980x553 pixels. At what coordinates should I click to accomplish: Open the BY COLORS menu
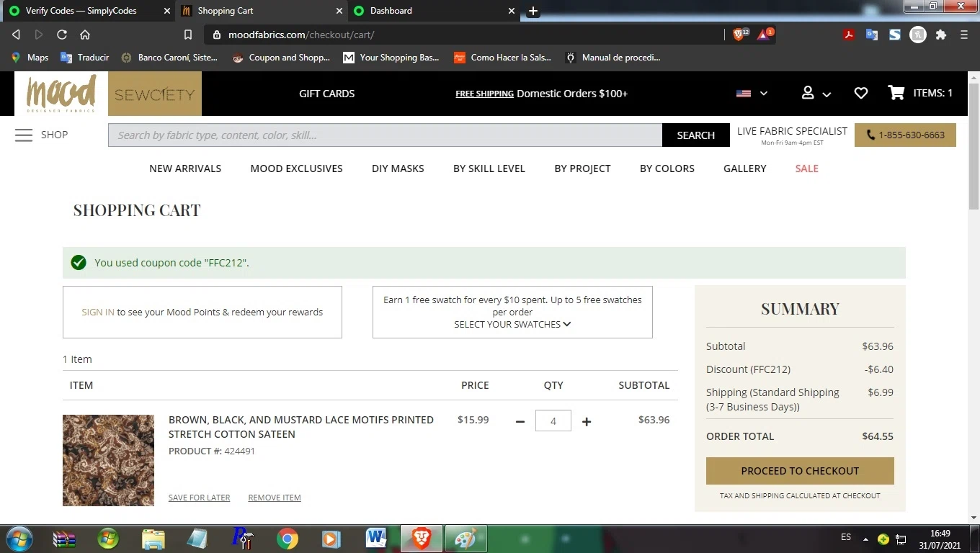coord(667,168)
